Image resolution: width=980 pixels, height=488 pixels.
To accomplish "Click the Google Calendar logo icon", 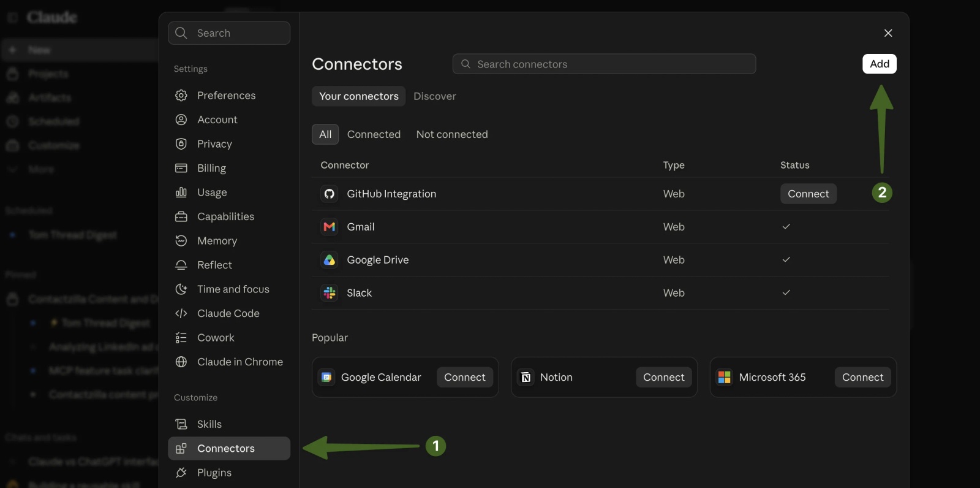I will tap(327, 377).
